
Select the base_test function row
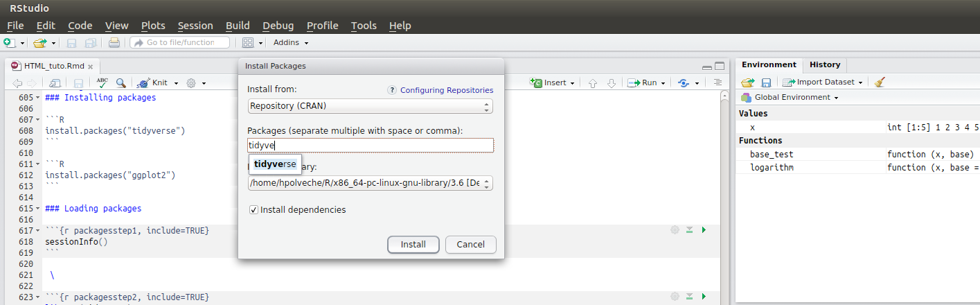pos(857,154)
